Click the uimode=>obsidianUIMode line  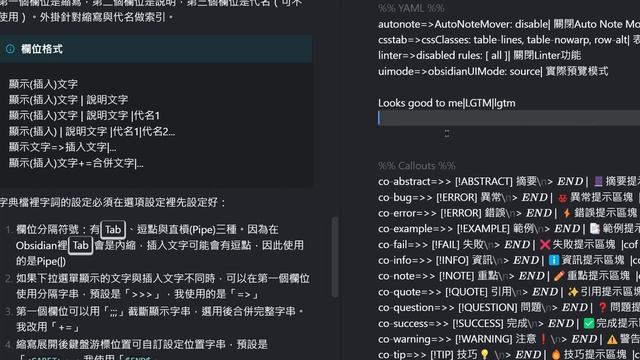[x=493, y=71]
